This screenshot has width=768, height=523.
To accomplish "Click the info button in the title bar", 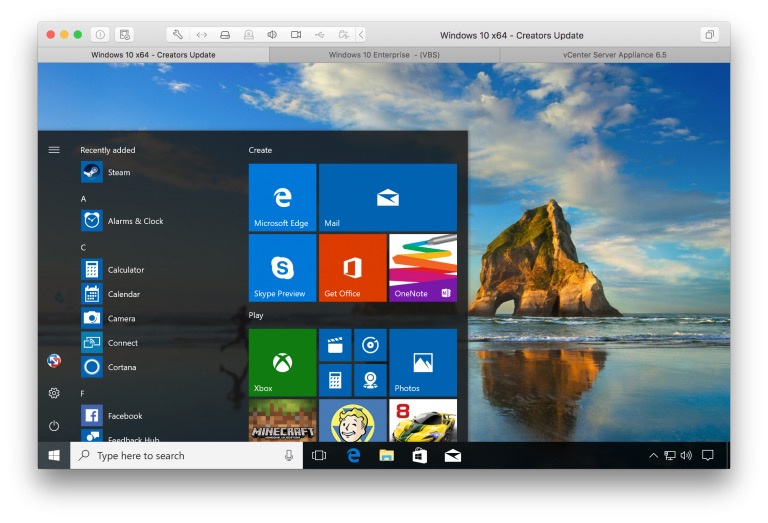I will (100, 35).
